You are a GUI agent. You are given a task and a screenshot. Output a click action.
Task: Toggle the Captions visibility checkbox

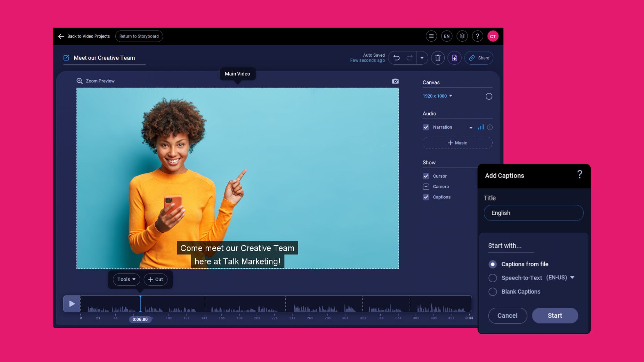426,197
